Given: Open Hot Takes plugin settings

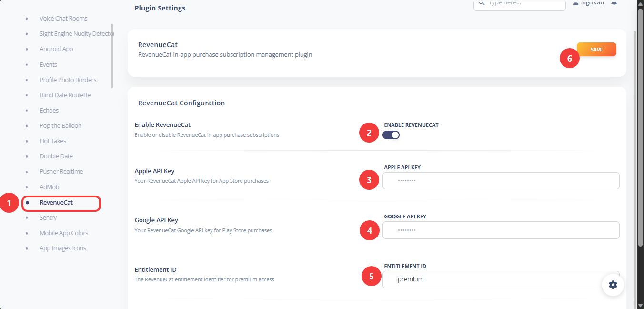Looking at the screenshot, I should [53, 141].
